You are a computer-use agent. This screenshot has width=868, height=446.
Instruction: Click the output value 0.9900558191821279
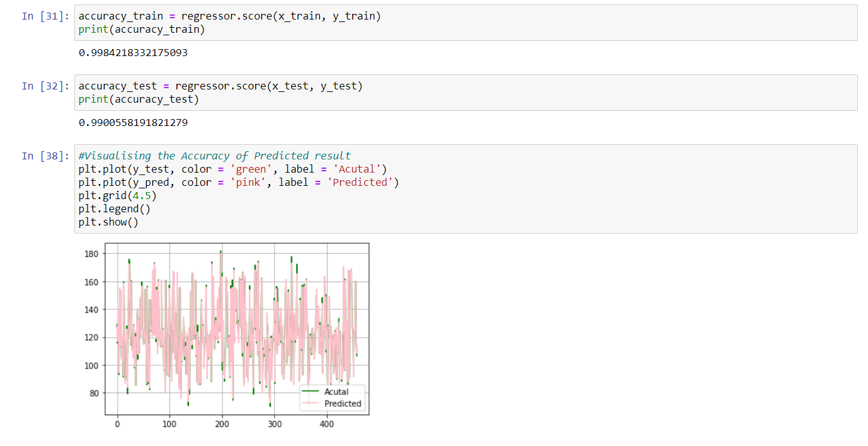133,123
